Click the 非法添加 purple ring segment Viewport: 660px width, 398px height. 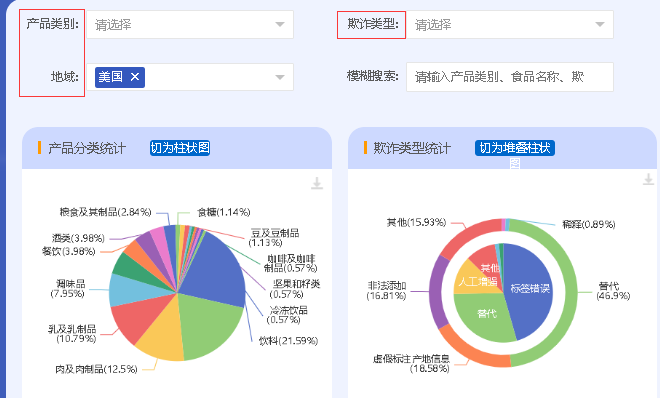[x=438, y=292]
